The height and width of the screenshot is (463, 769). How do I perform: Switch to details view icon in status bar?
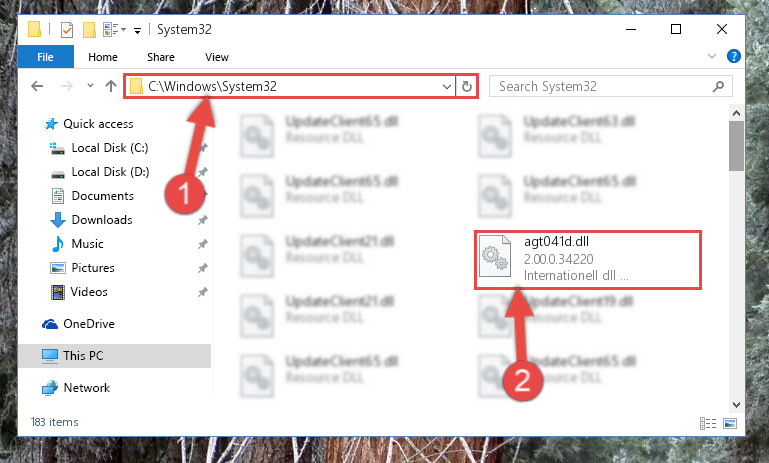[708, 423]
